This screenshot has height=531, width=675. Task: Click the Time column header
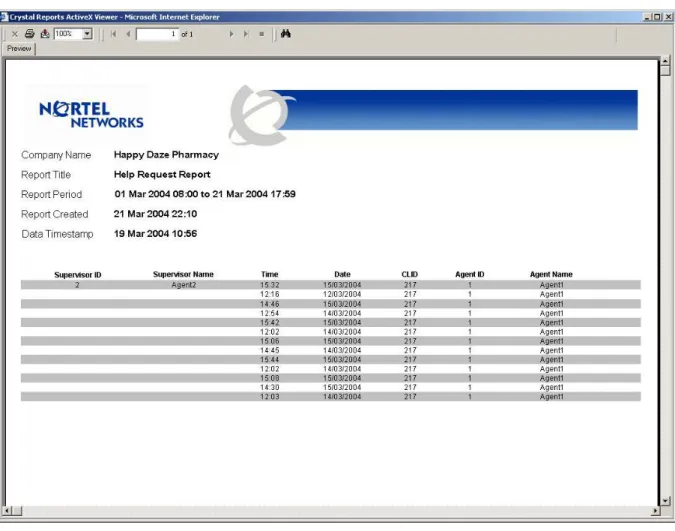click(x=269, y=274)
